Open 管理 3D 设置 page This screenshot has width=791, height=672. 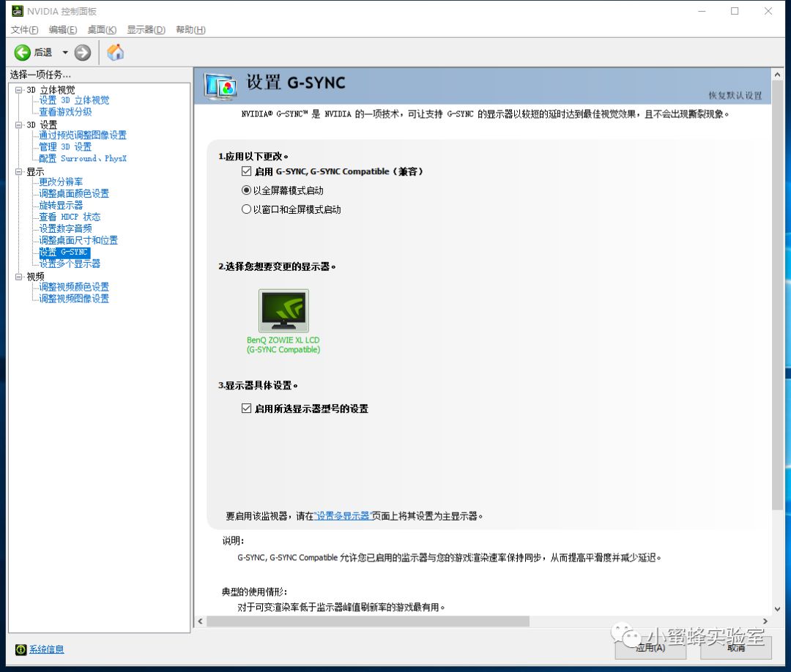pyautogui.click(x=66, y=146)
